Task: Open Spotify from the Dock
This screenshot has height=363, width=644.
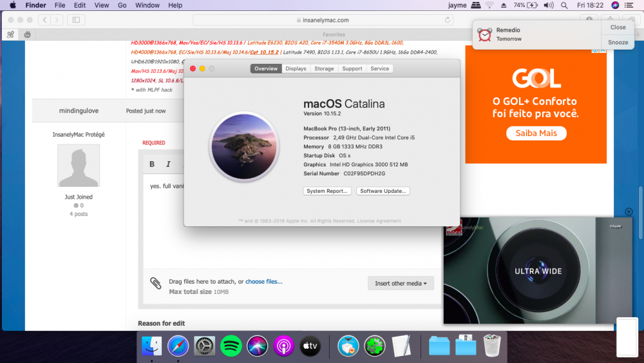Action: [231, 346]
